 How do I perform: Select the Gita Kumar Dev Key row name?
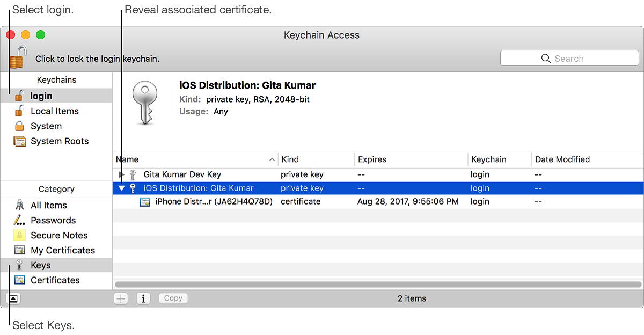[x=182, y=174]
